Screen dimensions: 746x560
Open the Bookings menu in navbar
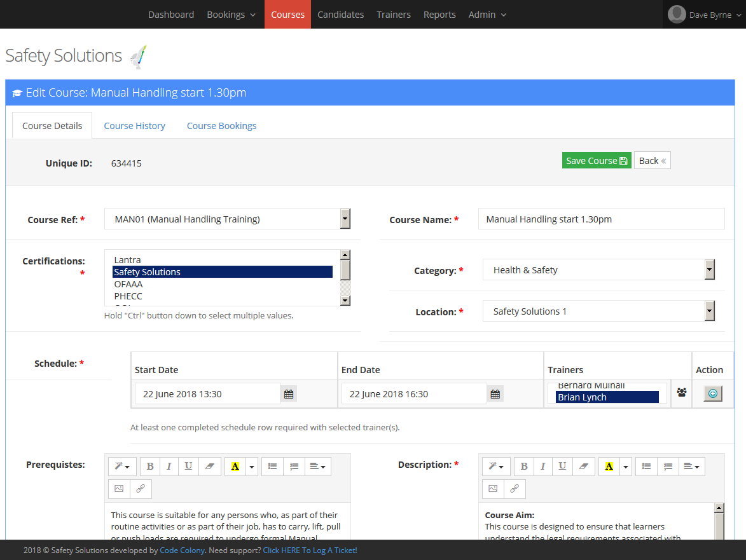pyautogui.click(x=231, y=15)
